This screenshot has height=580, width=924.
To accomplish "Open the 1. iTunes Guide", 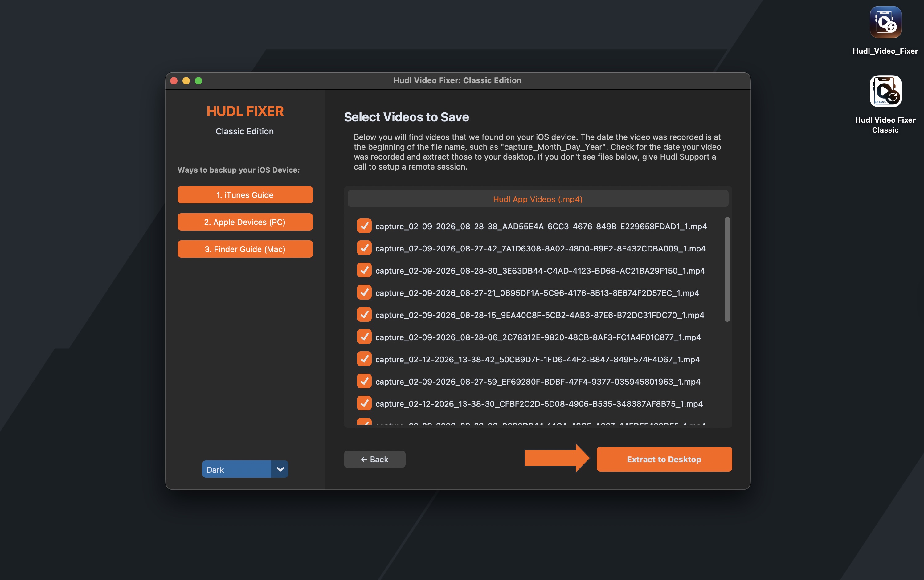I will coord(245,195).
